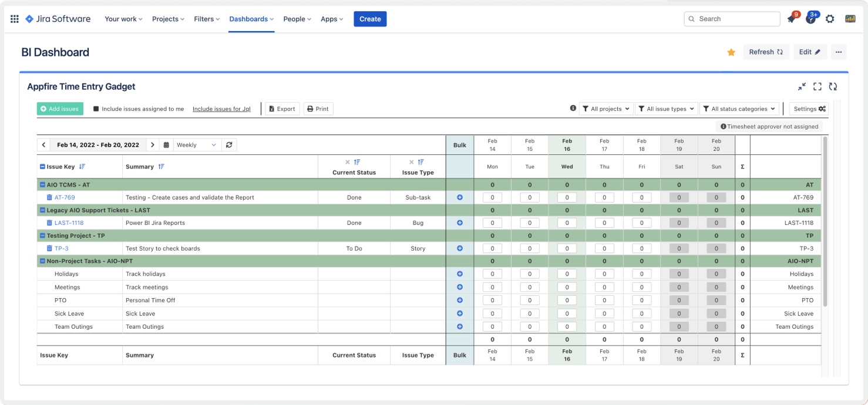
Task: Collapse all groups via Issue Key toggle
Action: click(x=42, y=167)
